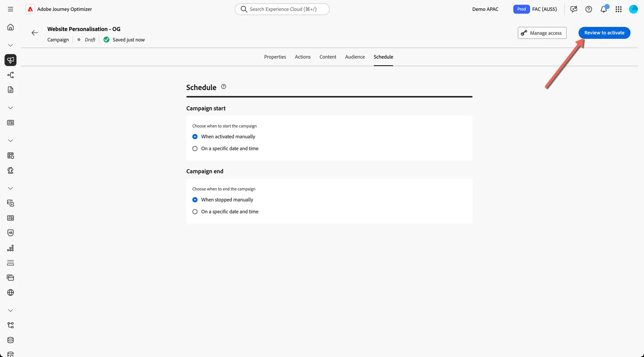Open the hamburger navigation menu
The image size is (644, 357).
click(10, 9)
